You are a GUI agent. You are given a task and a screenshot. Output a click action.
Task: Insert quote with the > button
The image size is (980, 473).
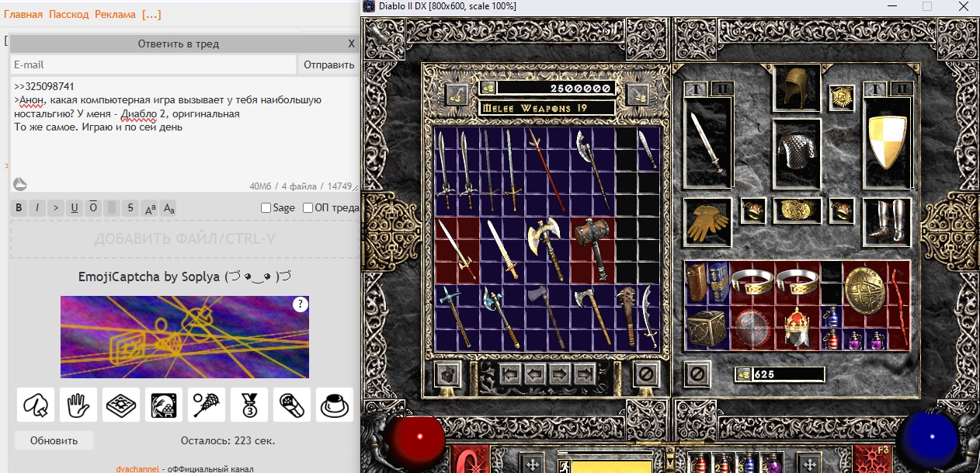[x=56, y=207]
